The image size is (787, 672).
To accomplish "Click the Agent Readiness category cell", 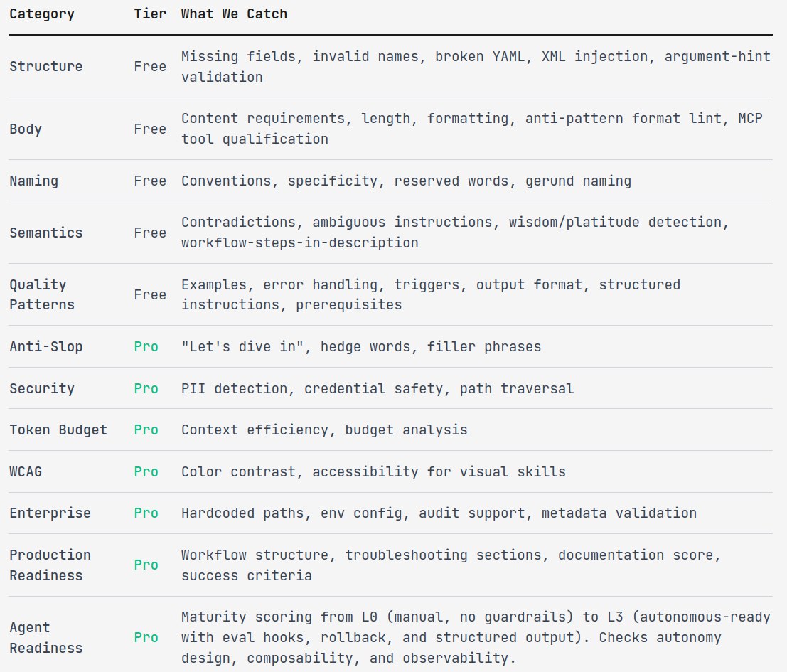I will pos(46,637).
